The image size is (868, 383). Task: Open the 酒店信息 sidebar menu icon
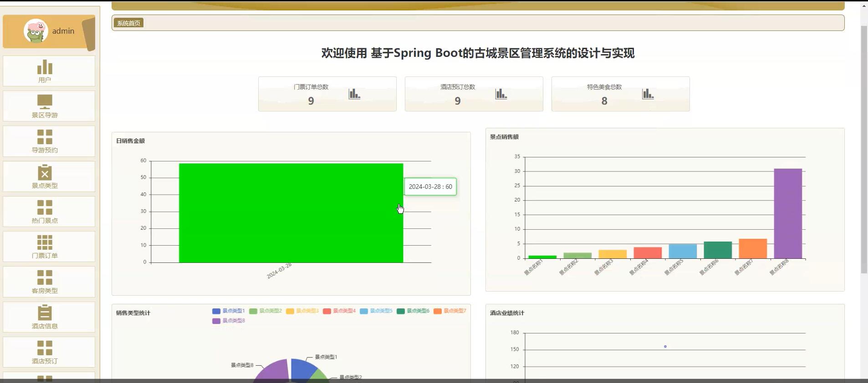pyautogui.click(x=45, y=312)
